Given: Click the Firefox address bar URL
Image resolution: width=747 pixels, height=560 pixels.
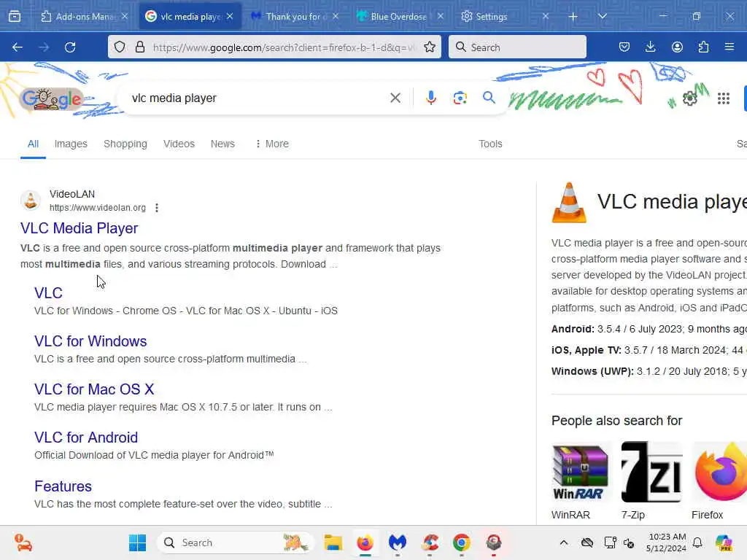Looking at the screenshot, I should 284,47.
